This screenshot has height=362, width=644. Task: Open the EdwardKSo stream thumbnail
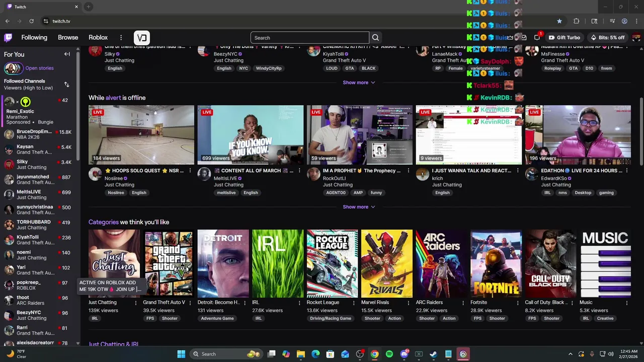(x=578, y=135)
